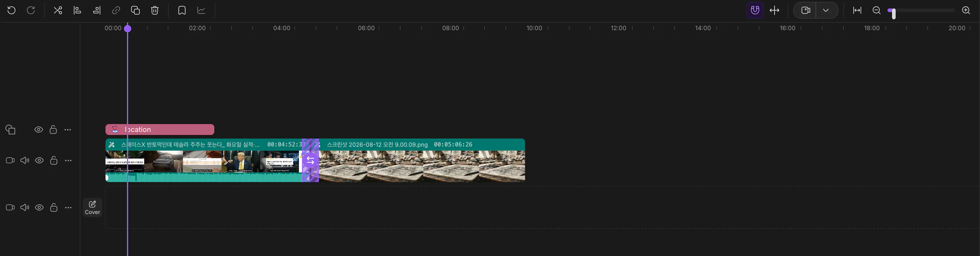Click the sticker track overlay icon
Viewport: 980px width, 256px height.
[x=10, y=130]
